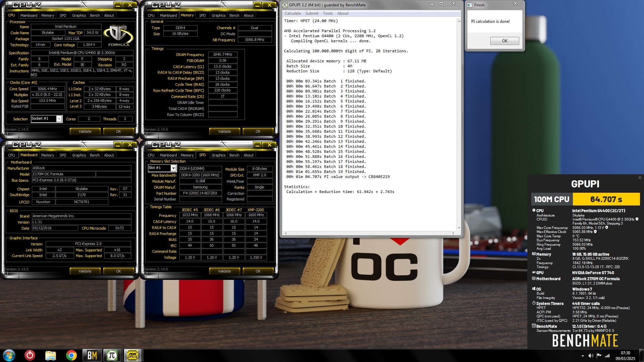Click OK in the Finish dialog
This screenshot has width=644, height=362.
[x=504, y=41]
